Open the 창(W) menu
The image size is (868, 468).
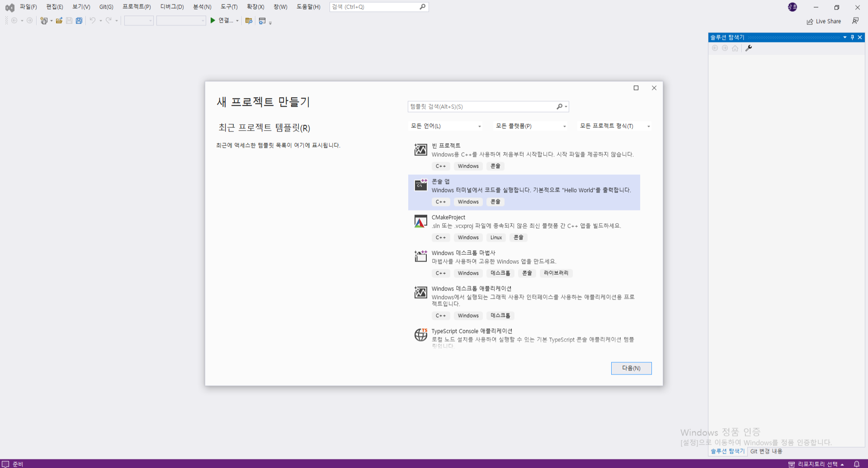[x=280, y=7]
